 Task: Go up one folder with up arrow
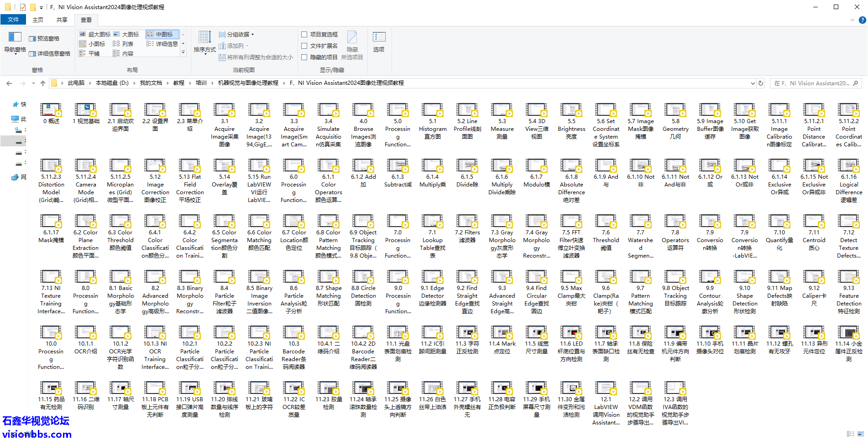43,83
